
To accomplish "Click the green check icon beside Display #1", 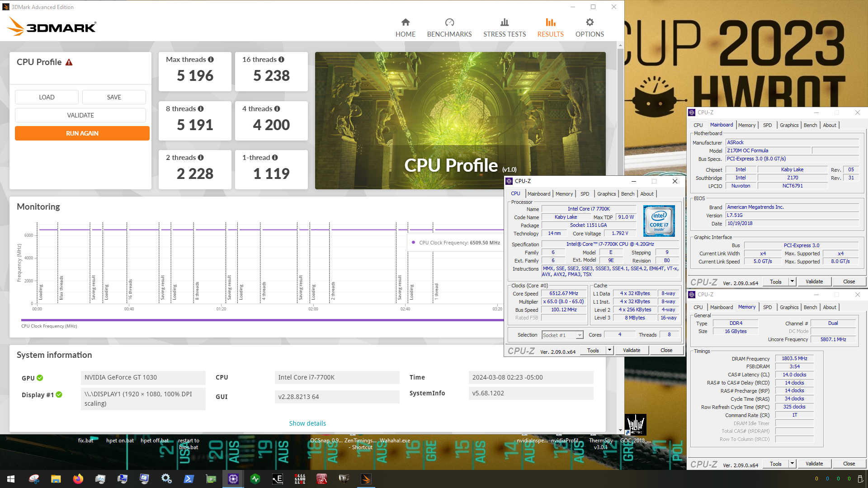I will point(59,394).
